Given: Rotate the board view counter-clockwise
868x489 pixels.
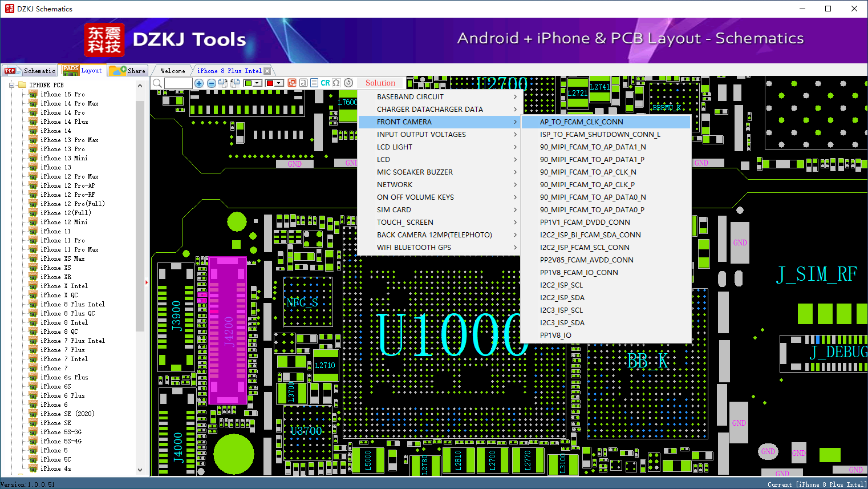Looking at the screenshot, I should tap(234, 83).
